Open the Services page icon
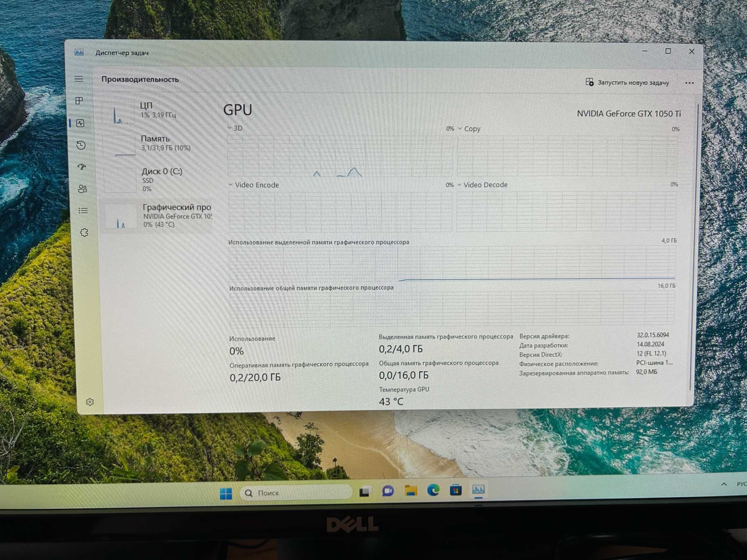The image size is (747, 560). tap(84, 233)
